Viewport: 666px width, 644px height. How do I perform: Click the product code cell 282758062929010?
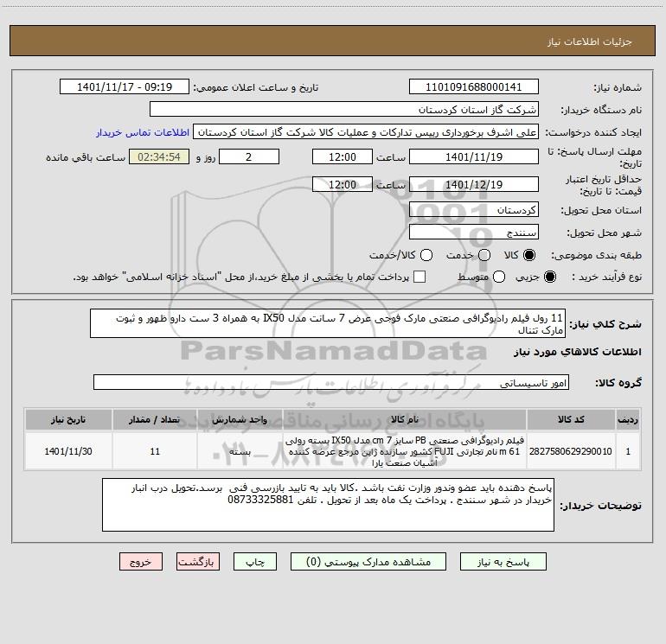click(x=571, y=451)
